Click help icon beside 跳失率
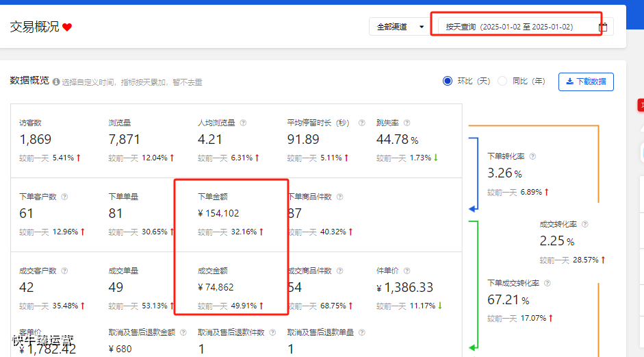This screenshot has width=644, height=357. (407, 123)
